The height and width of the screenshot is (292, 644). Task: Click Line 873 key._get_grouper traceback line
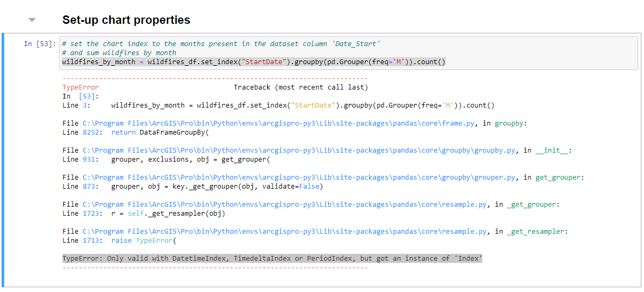(x=217, y=187)
